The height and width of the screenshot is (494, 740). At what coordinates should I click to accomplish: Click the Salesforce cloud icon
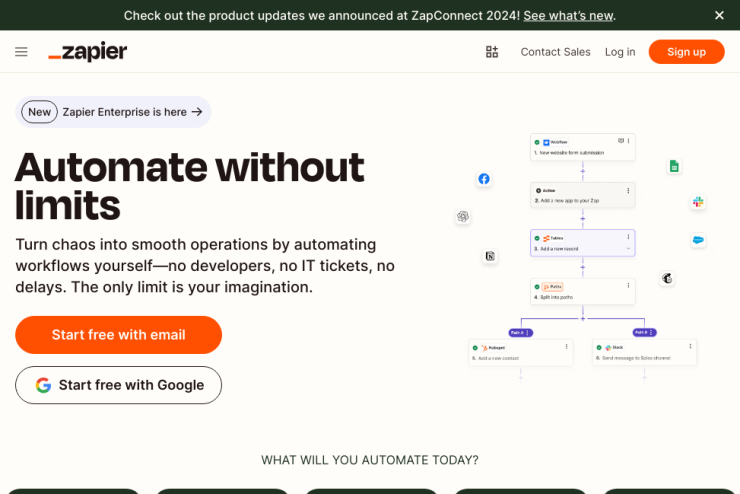point(698,240)
